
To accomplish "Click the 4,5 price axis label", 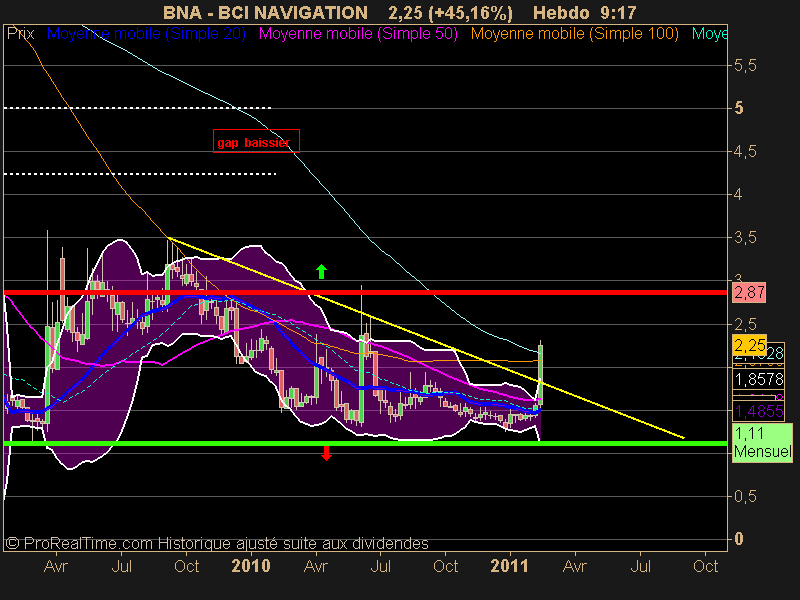I will pos(745,152).
